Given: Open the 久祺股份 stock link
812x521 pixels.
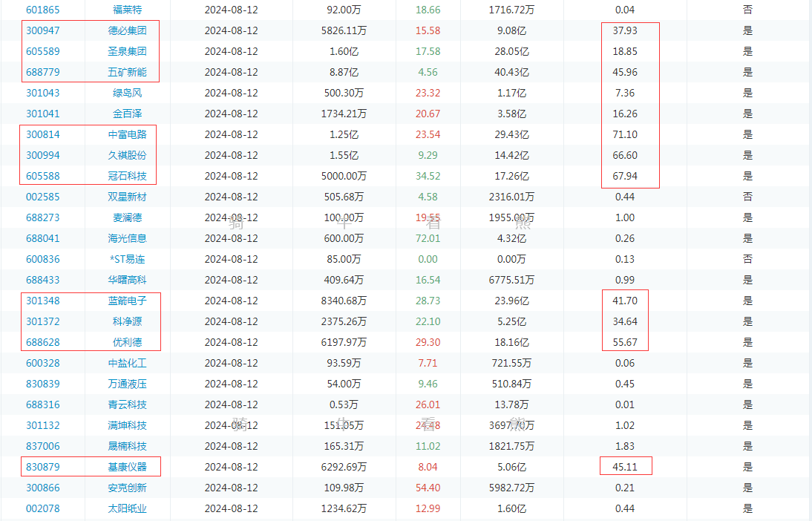Looking at the screenshot, I should 128,155.
